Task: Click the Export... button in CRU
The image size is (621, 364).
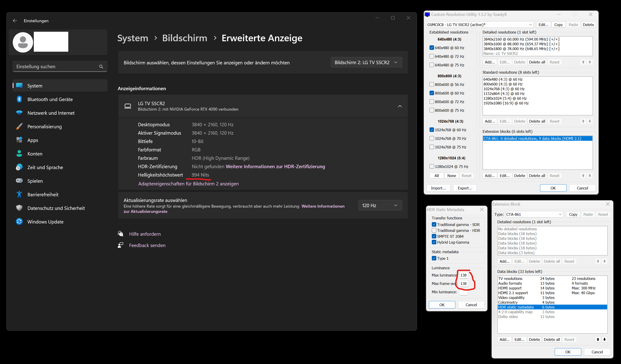Action: (464, 188)
